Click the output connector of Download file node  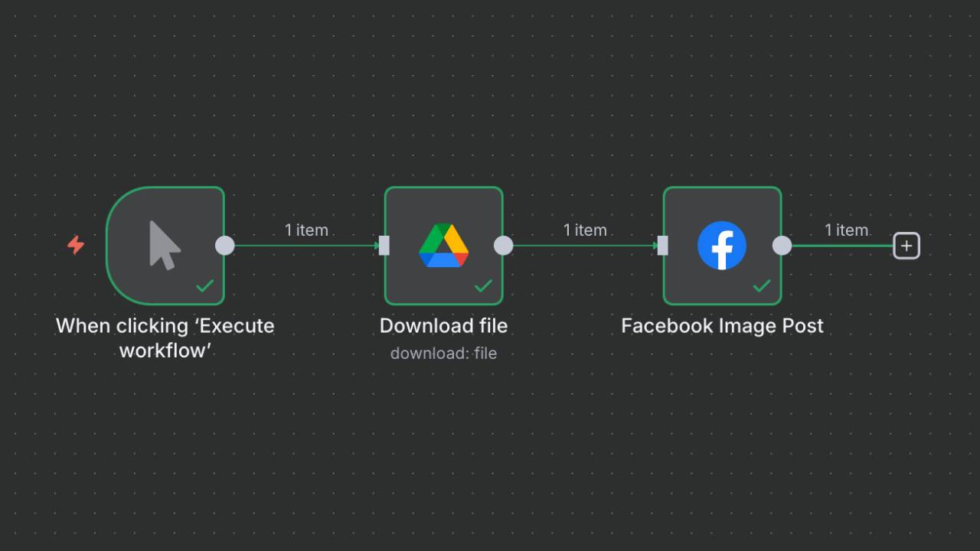point(504,246)
